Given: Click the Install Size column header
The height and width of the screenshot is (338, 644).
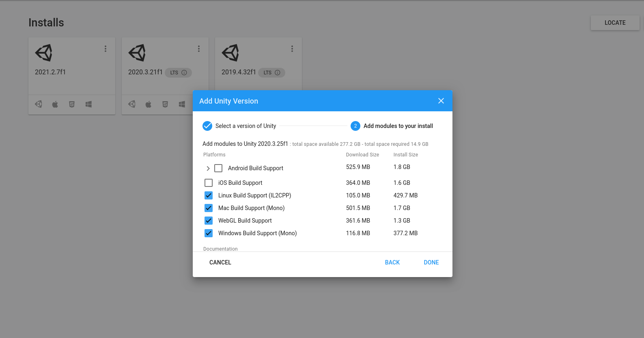Looking at the screenshot, I should click(406, 155).
